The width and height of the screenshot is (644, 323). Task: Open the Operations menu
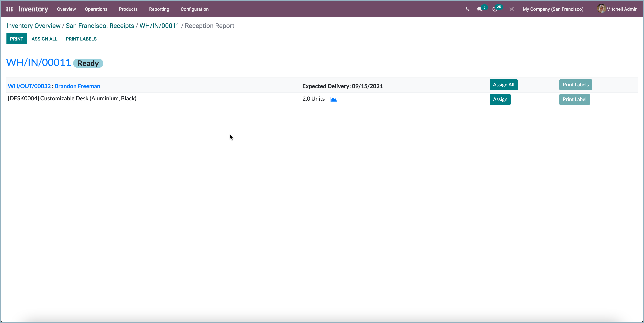click(x=96, y=9)
